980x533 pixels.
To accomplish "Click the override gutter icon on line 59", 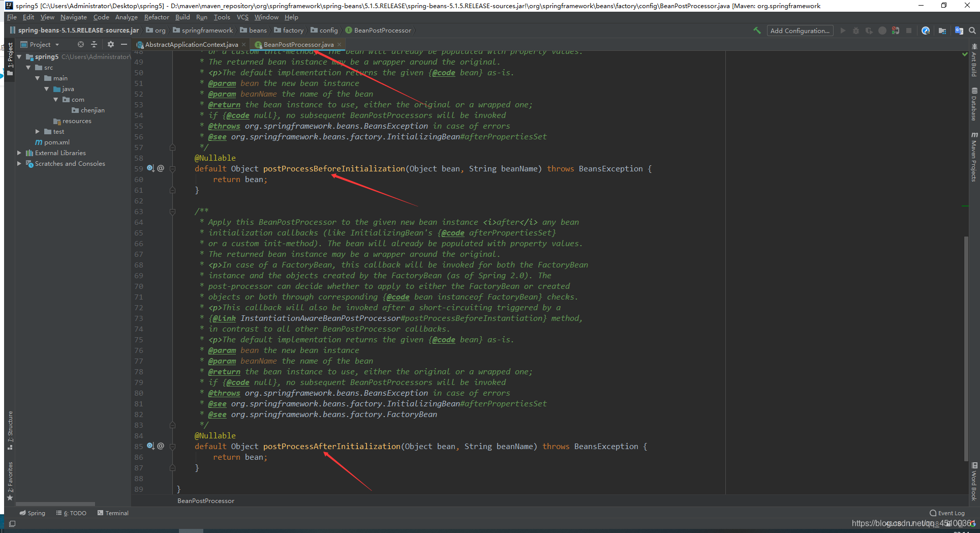I will pyautogui.click(x=150, y=168).
